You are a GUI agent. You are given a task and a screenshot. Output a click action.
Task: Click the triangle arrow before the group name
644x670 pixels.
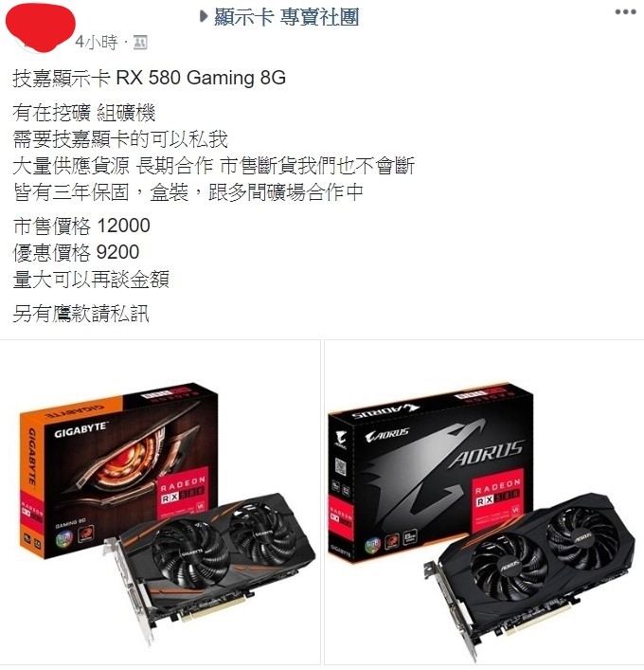point(205,17)
